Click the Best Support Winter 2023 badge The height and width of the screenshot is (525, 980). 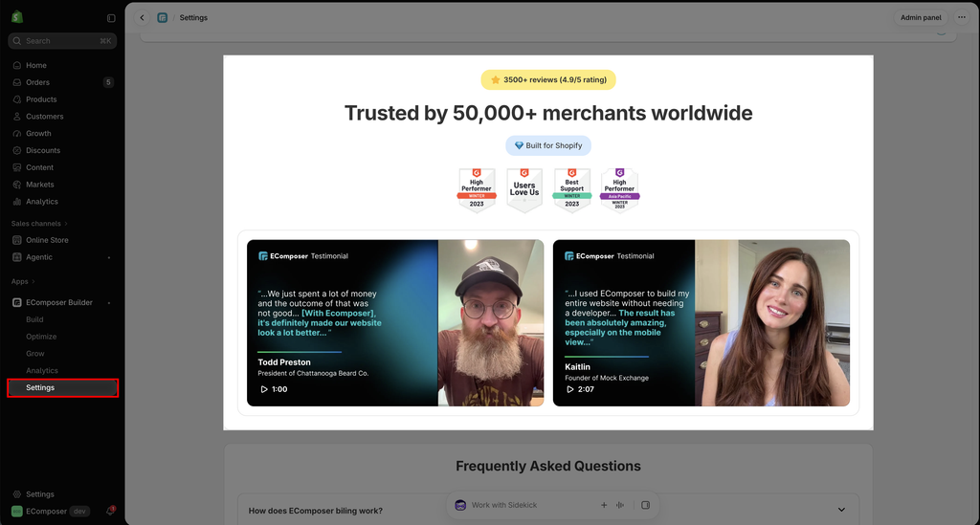pos(572,190)
